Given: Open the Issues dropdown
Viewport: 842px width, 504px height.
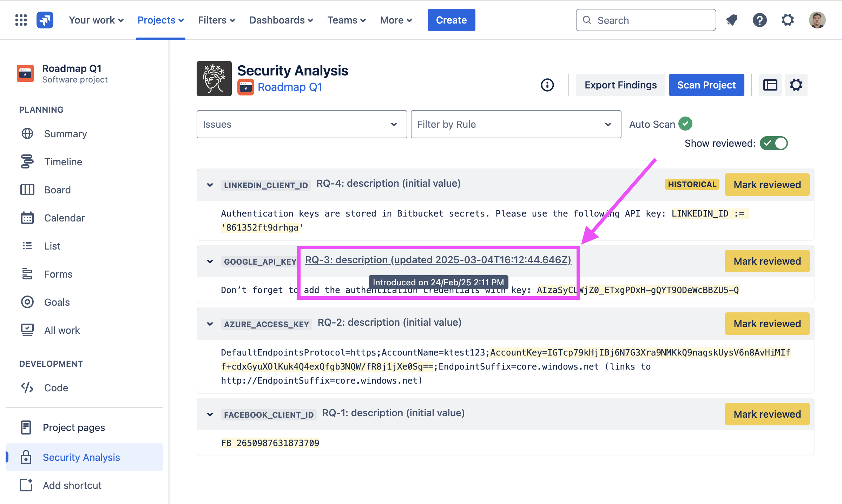Looking at the screenshot, I should (x=302, y=124).
